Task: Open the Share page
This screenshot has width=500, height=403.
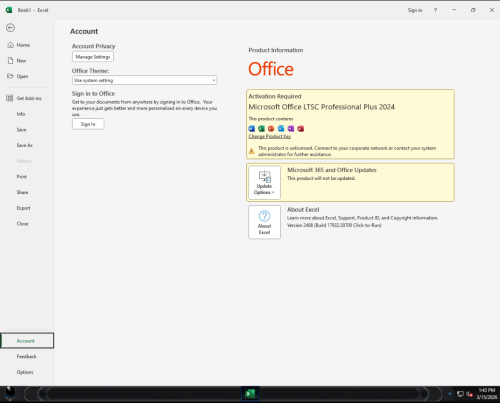Action: coord(22,192)
